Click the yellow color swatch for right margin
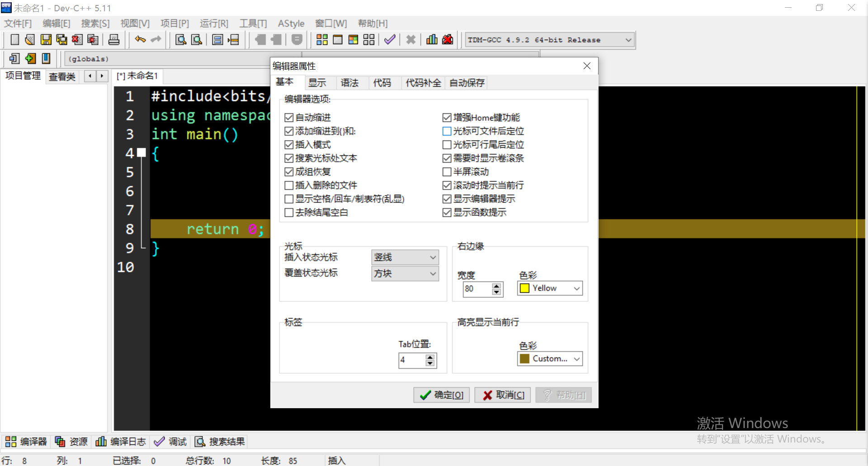The image size is (868, 466). (x=524, y=288)
